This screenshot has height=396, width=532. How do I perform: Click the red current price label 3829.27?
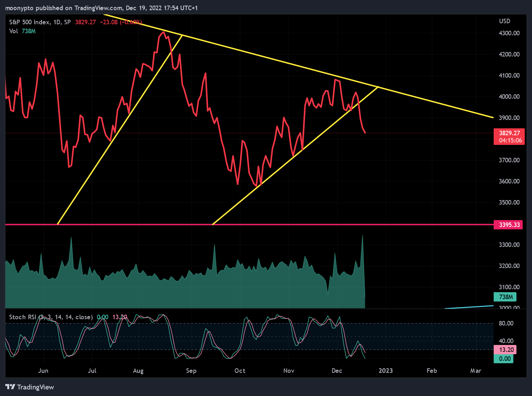(509, 137)
